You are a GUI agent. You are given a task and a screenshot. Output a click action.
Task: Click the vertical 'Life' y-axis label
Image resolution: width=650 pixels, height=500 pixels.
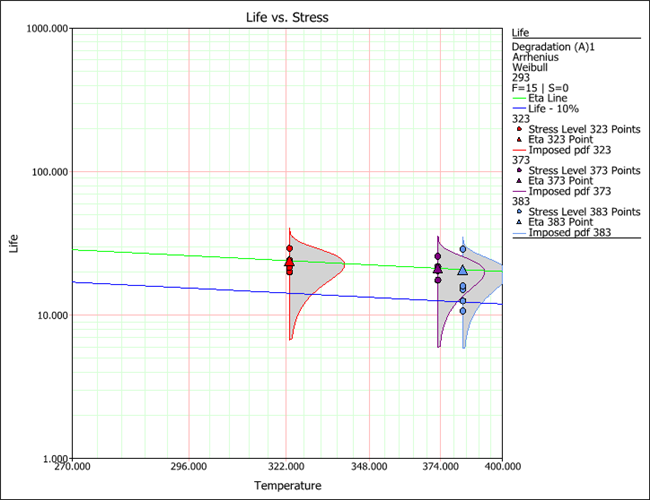[x=14, y=243]
